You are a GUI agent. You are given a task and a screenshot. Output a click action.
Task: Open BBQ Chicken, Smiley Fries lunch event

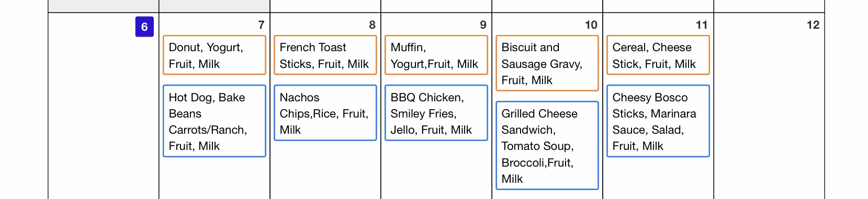(436, 113)
